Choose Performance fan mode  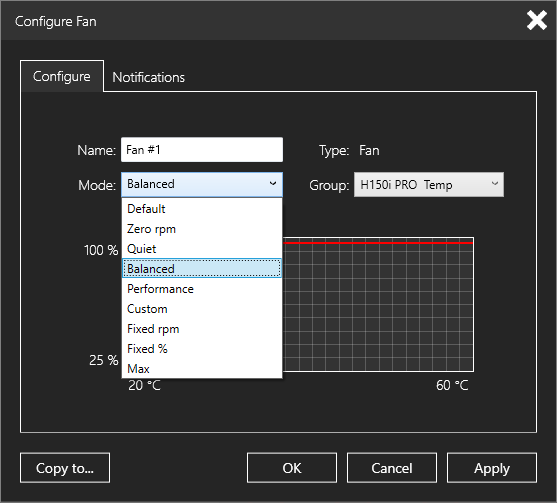click(x=202, y=289)
